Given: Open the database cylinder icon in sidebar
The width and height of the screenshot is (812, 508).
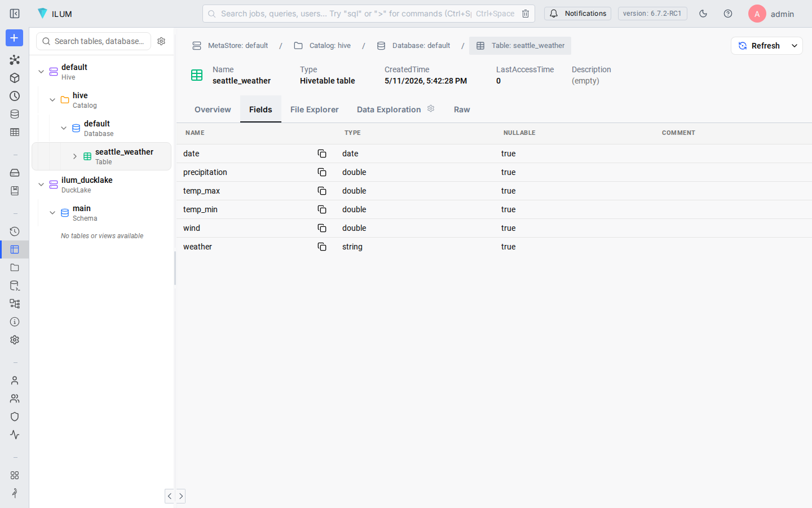Looking at the screenshot, I should click(x=15, y=114).
